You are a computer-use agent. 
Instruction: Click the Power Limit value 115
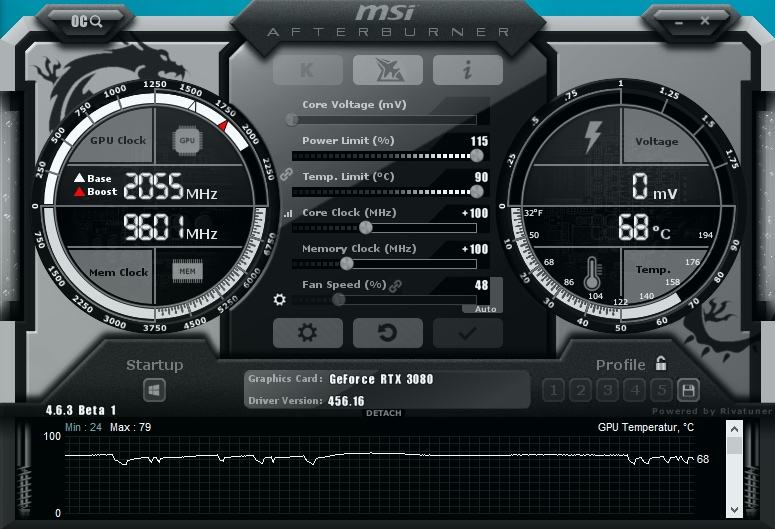(x=479, y=141)
